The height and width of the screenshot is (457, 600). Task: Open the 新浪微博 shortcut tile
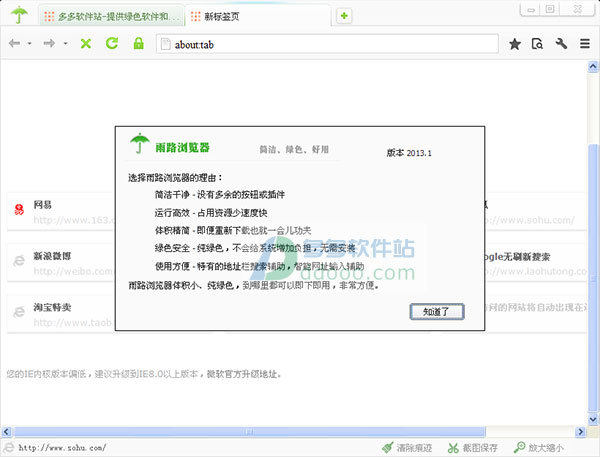(61, 263)
